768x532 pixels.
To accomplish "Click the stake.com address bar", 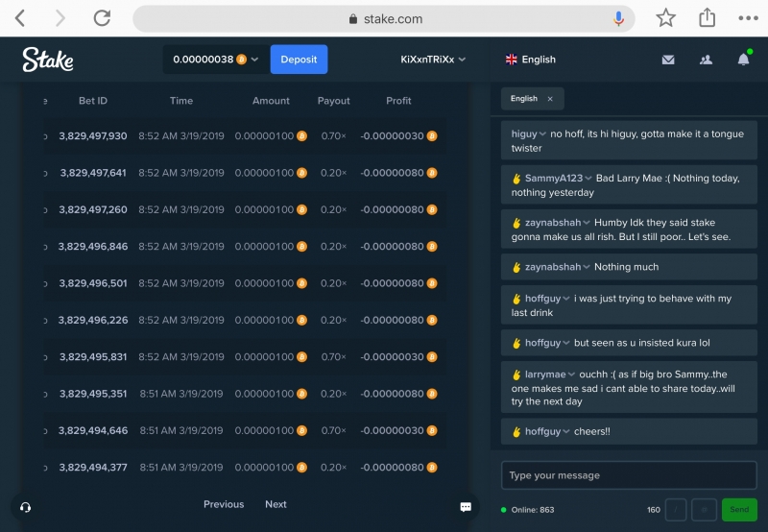I will pos(384,18).
